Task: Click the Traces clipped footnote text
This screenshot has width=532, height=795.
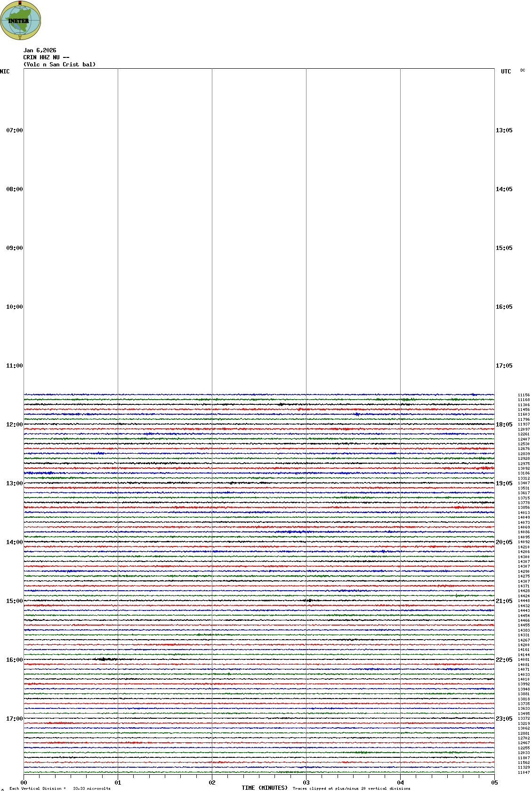Action: pos(351,788)
